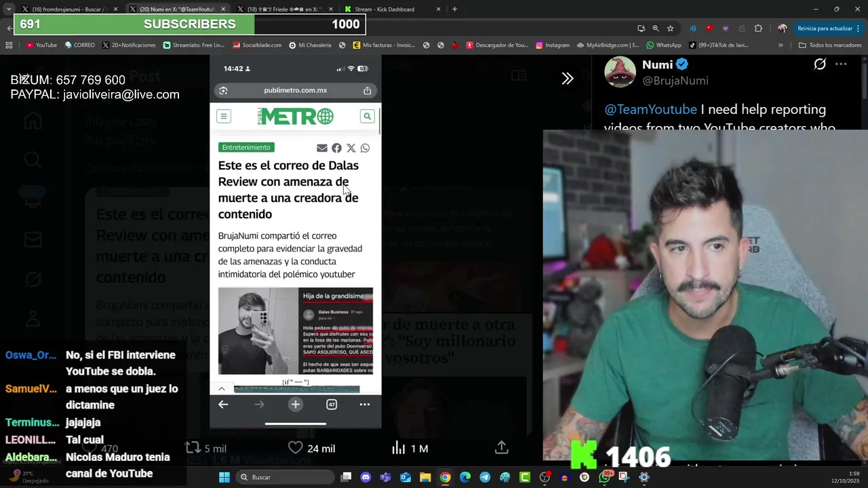Open the 'Descargador de You...' bookmark

[496, 45]
